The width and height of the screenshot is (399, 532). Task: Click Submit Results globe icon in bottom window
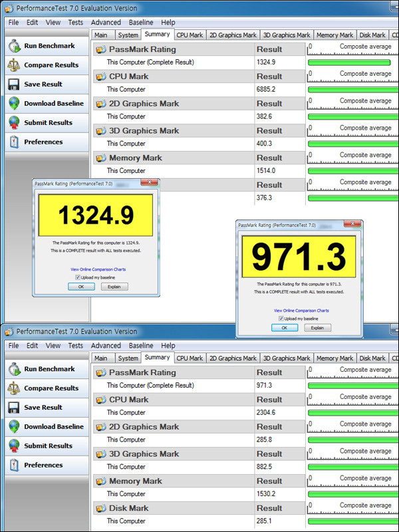click(14, 446)
